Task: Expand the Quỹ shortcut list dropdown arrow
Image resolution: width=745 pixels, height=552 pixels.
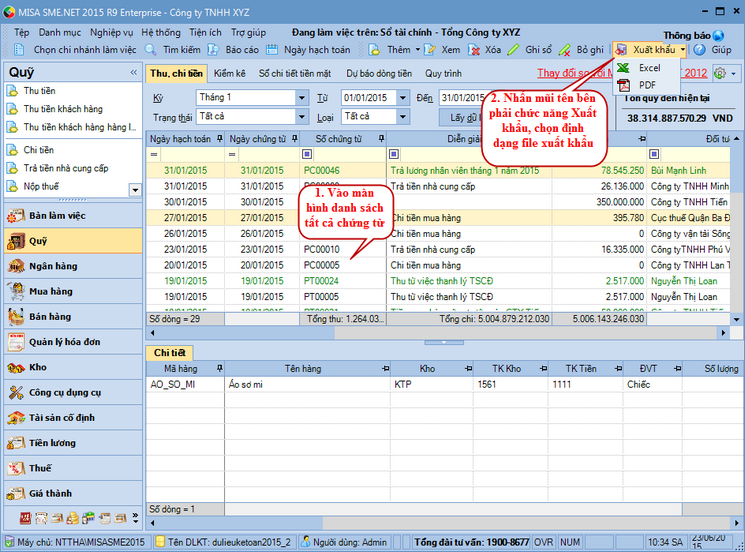Action: (x=135, y=190)
